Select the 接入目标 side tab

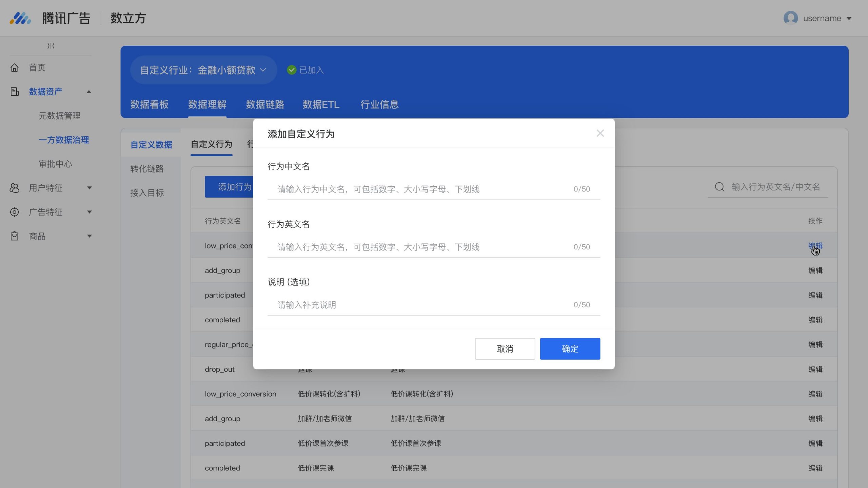coord(147,193)
